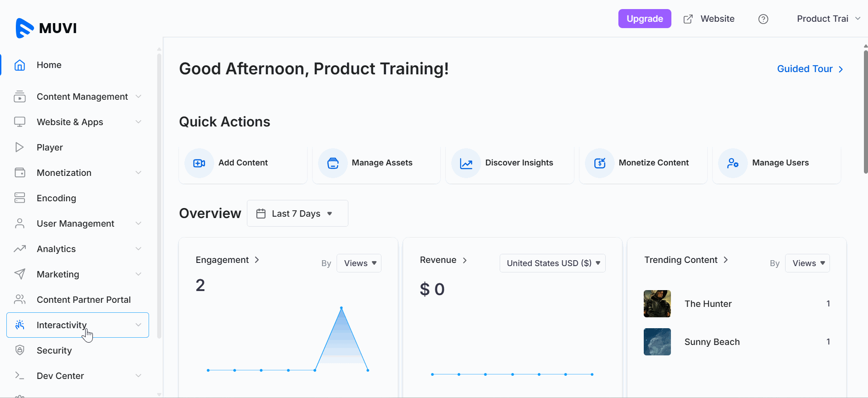
Task: Select Encoding in the sidebar
Action: tap(56, 198)
